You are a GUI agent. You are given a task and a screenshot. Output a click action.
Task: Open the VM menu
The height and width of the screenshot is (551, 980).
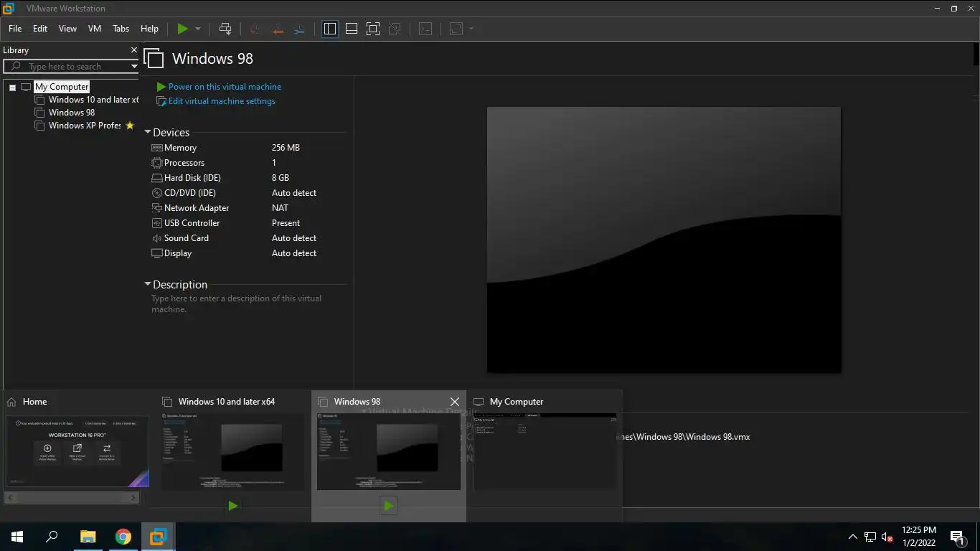pos(95,29)
